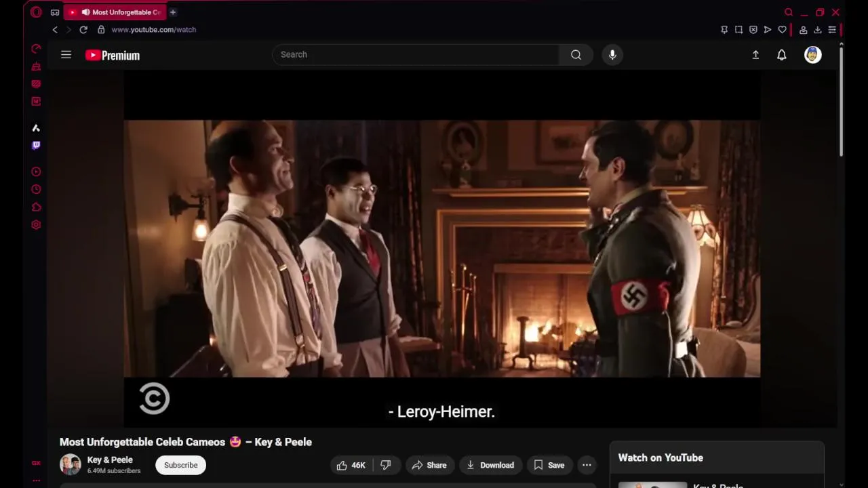Open the Opera GX main menu logo
Image resolution: width=868 pixels, height=488 pixels.
pyautogui.click(x=36, y=12)
